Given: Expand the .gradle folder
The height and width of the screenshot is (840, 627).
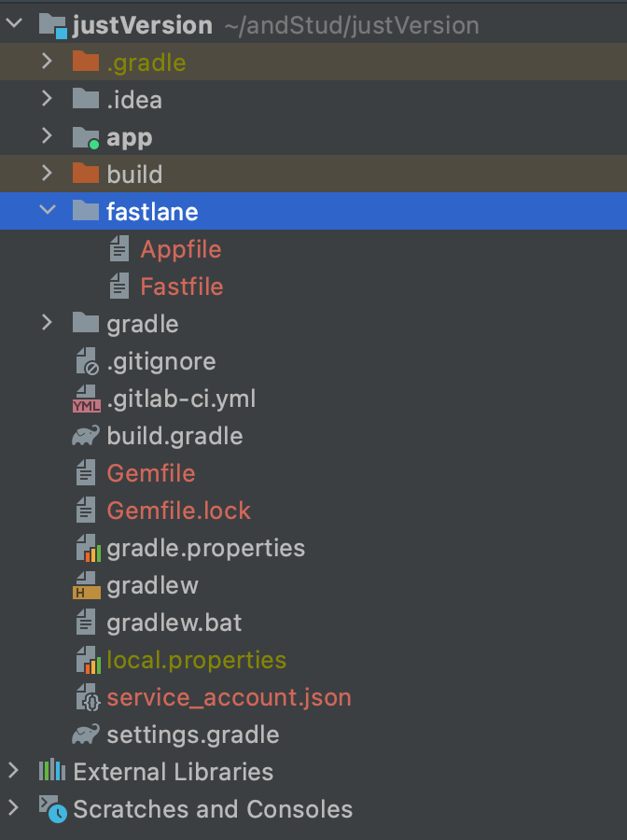Looking at the screenshot, I should point(48,62).
